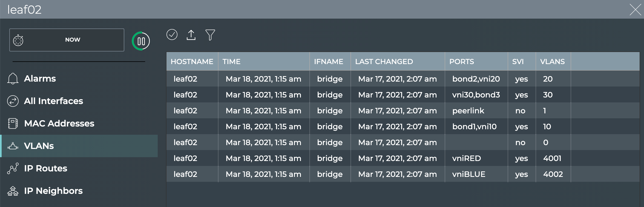Select the vniBLUE VLAN 4002 row
This screenshot has height=207, width=644.
point(469,174)
